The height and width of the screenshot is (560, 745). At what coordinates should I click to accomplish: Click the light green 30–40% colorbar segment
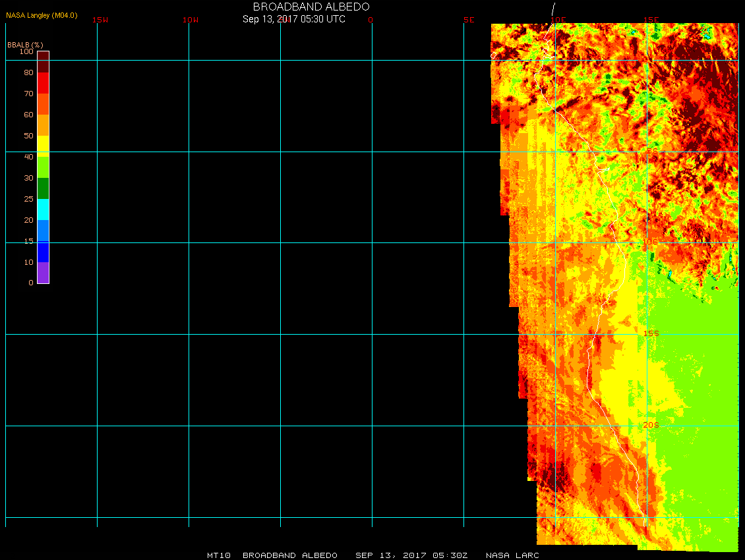pos(43,167)
